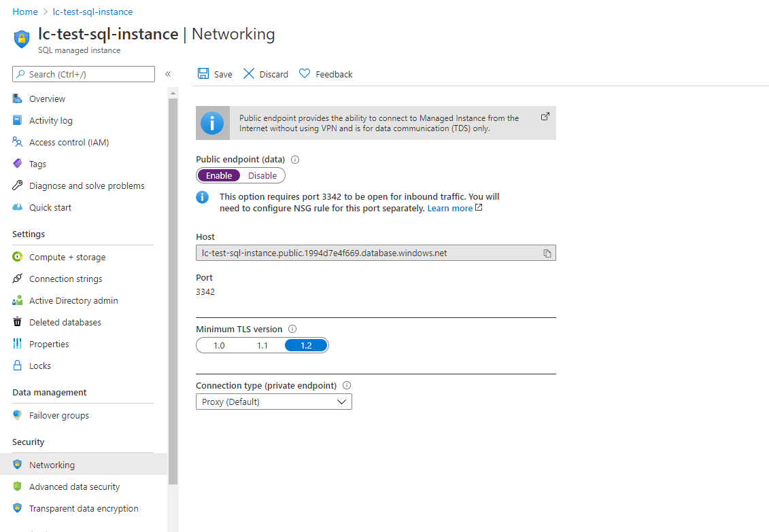Open Transparent data encryption page

coord(84,508)
